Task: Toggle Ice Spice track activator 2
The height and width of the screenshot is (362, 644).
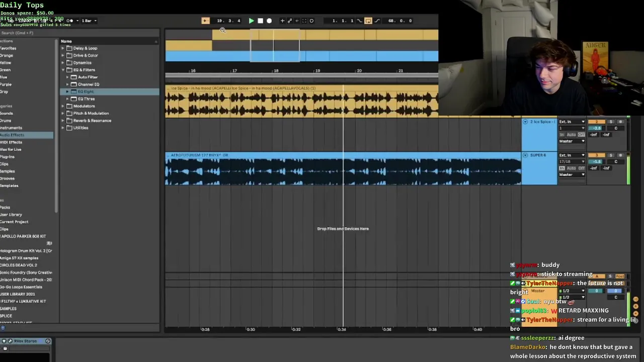Action: 597,122
